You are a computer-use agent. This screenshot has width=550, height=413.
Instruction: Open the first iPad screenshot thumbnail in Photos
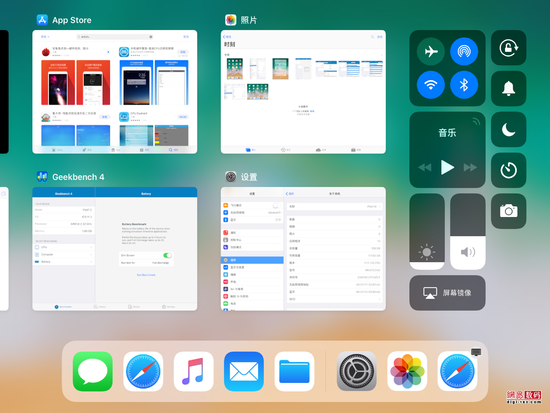coord(235,68)
